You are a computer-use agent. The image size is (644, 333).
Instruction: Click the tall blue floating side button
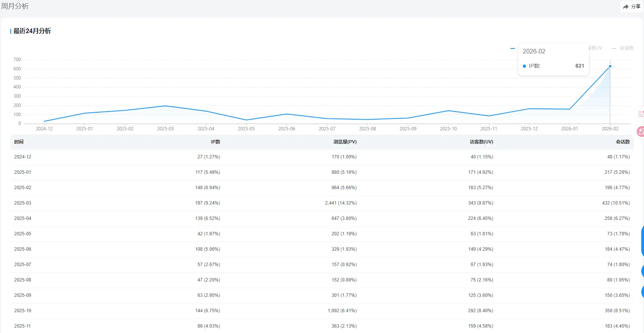[x=642, y=241]
